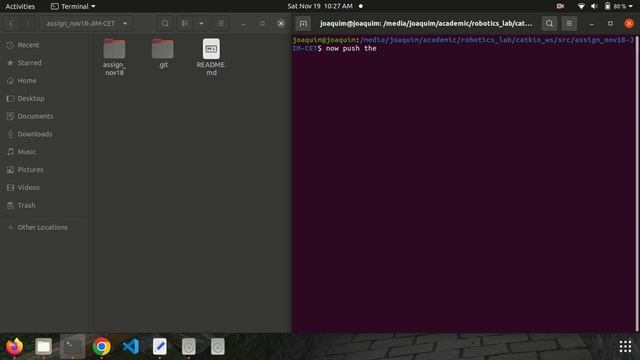Open the README.md file
The height and width of the screenshot is (360, 640).
(211, 57)
